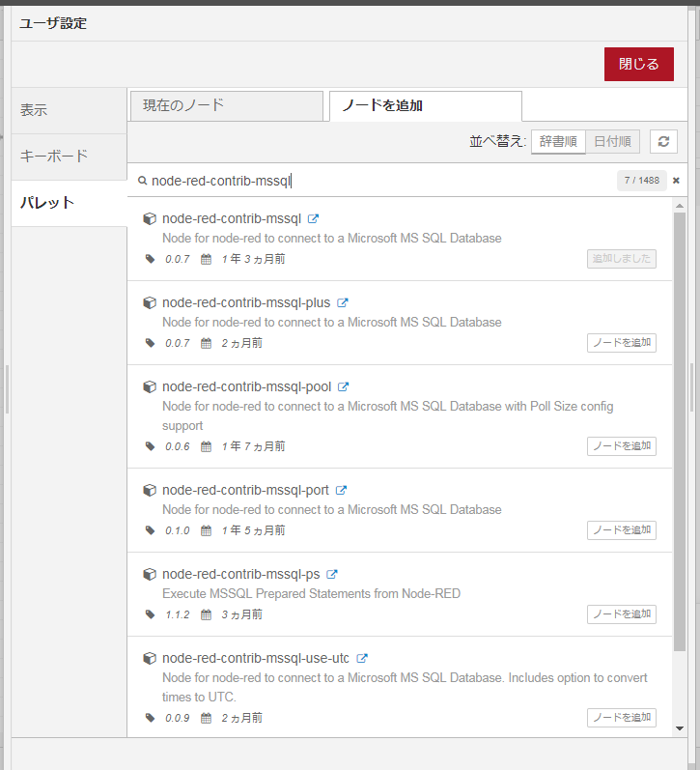Select the パレット sidebar tab
Viewport: 700px width, 770px height.
point(69,203)
